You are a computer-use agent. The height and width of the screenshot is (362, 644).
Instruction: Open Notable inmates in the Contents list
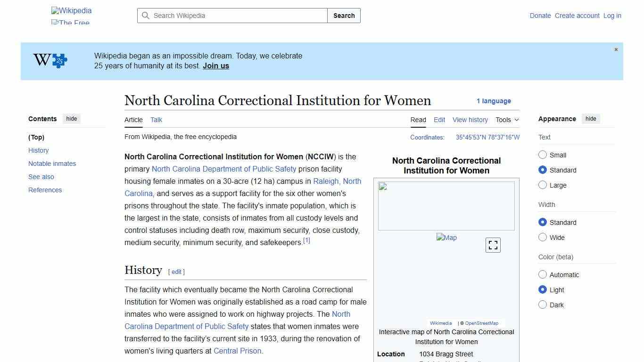pyautogui.click(x=52, y=164)
